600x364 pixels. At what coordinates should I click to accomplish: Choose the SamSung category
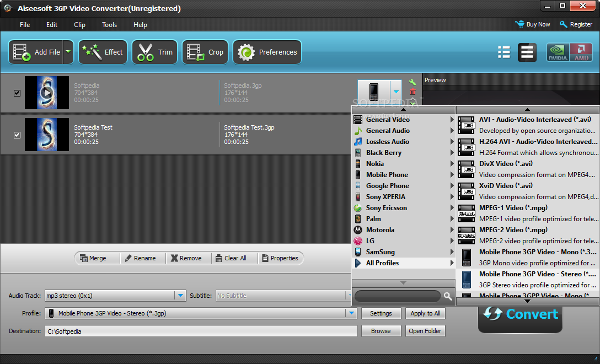pos(403,252)
